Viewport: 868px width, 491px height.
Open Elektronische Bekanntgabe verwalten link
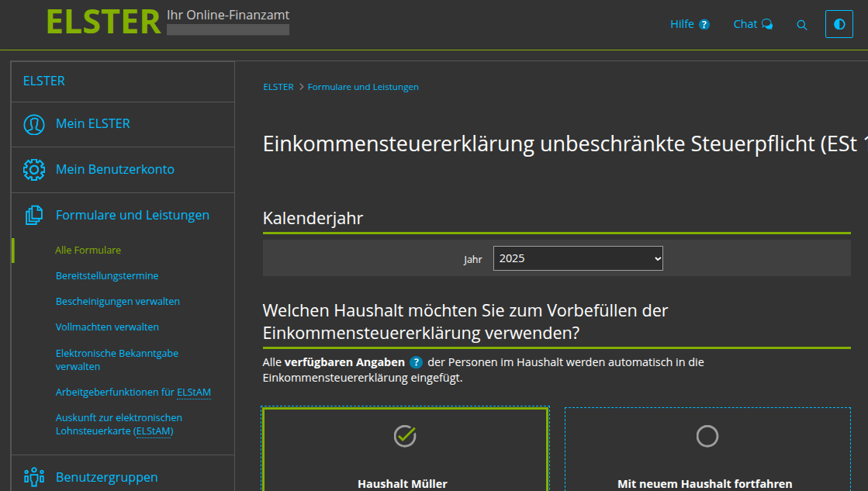coord(117,360)
